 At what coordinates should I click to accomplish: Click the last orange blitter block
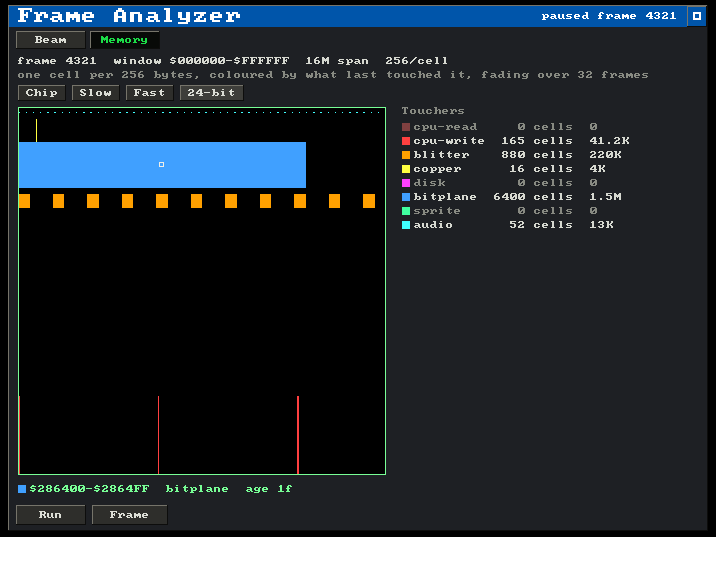coord(369,201)
